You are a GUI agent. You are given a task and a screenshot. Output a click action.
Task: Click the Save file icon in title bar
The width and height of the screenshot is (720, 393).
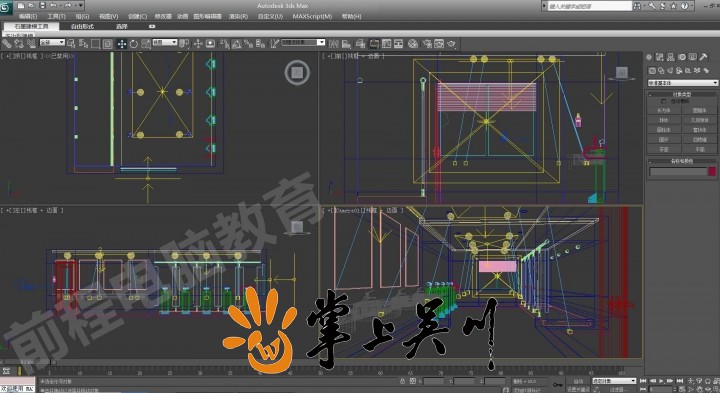[x=42, y=6]
